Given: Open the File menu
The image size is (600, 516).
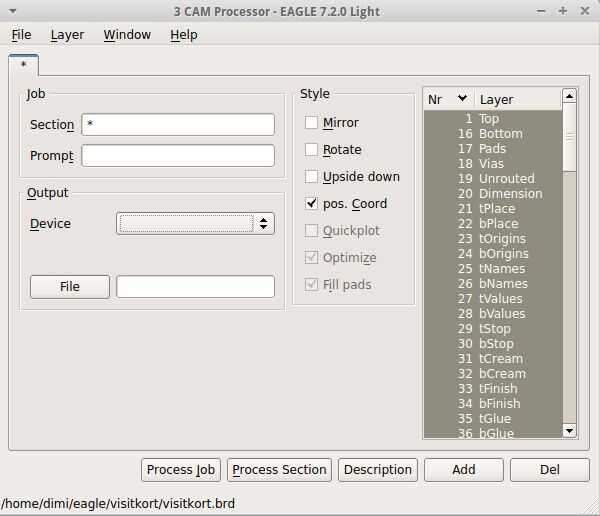Looking at the screenshot, I should pos(21,35).
